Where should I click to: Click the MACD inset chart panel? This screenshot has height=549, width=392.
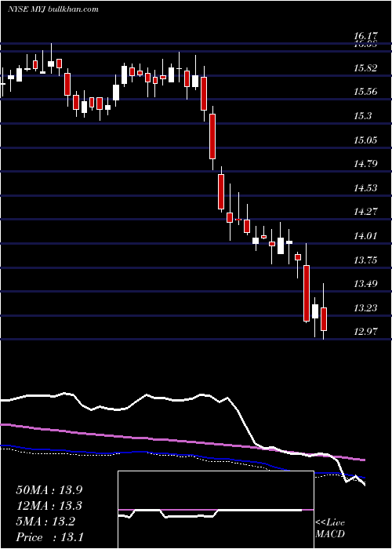(x=216, y=510)
